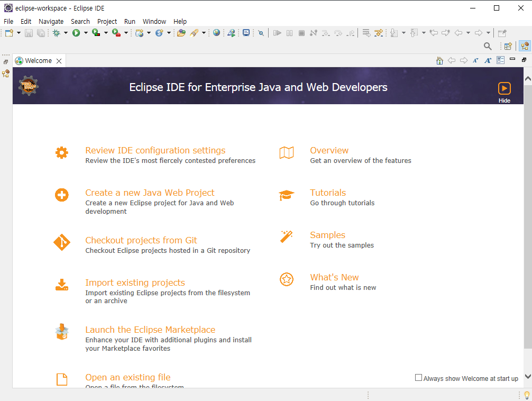
Task: Expand the Forward navigation history dropdown arrow
Action: [488, 33]
